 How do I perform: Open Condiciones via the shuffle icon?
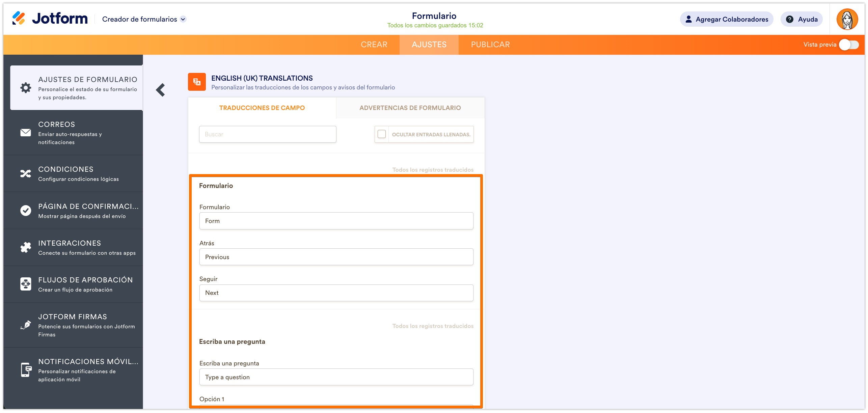(25, 173)
